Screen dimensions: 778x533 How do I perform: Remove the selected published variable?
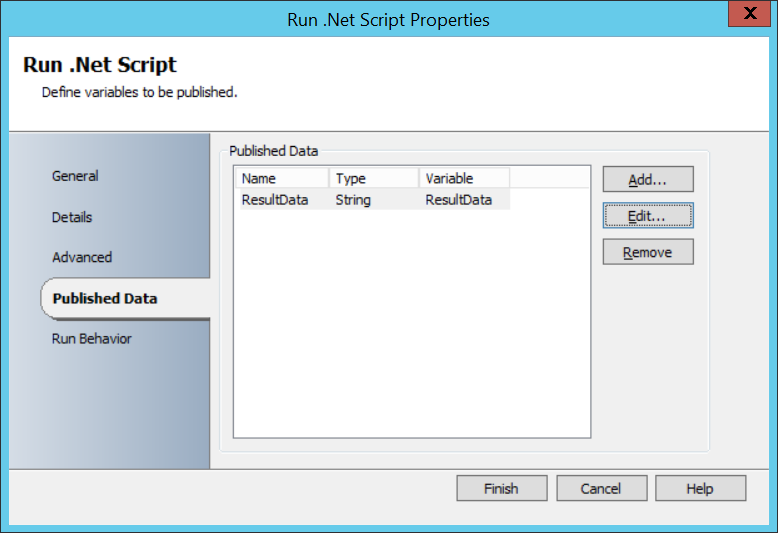click(648, 252)
